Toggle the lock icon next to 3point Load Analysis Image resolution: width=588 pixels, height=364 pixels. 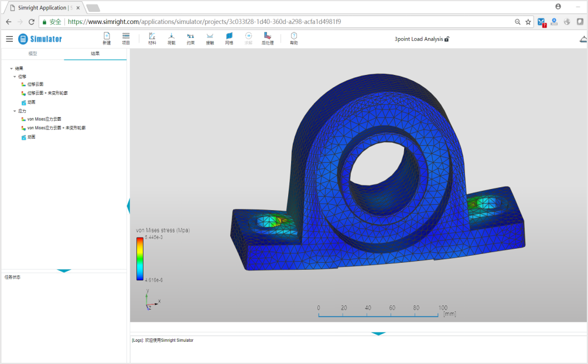coord(447,39)
